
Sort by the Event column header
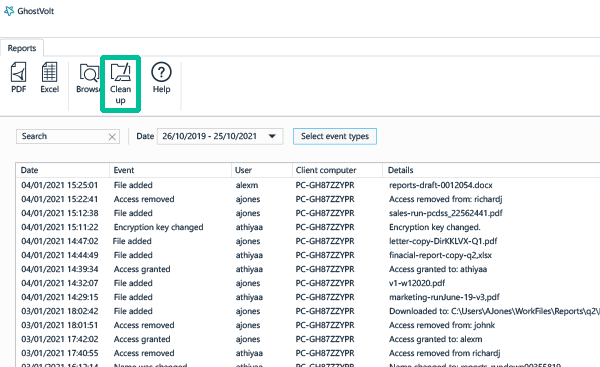(171, 170)
